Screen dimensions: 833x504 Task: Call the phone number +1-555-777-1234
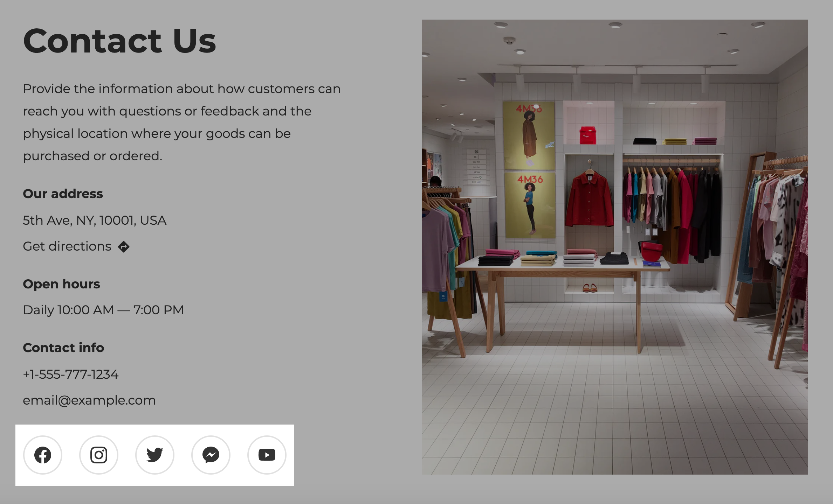[71, 374]
